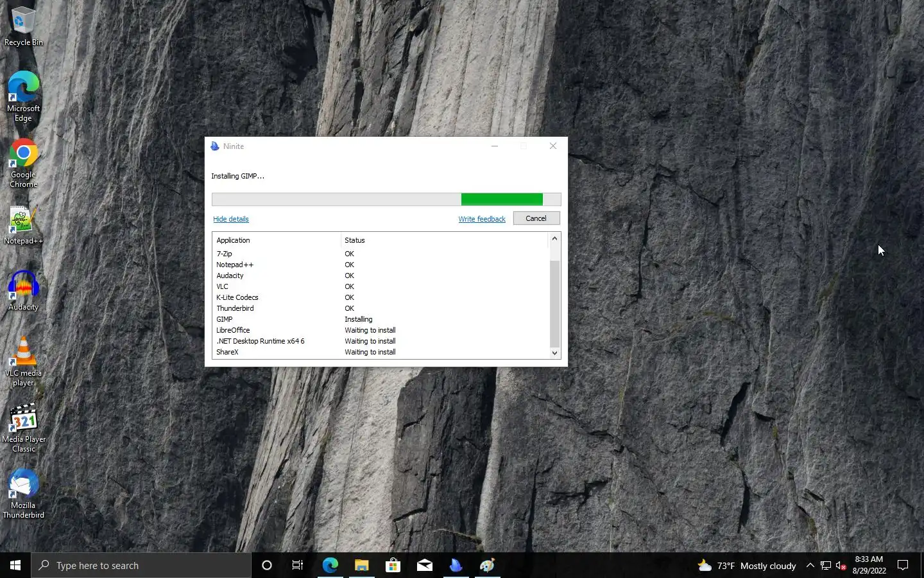Open the Recycle Bin desktop icon
This screenshot has height=578, width=924.
tap(23, 27)
